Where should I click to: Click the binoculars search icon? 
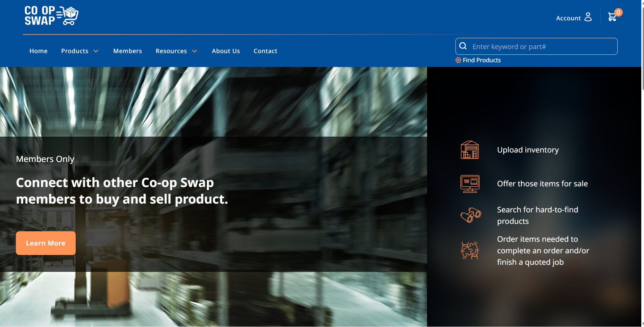click(x=470, y=215)
